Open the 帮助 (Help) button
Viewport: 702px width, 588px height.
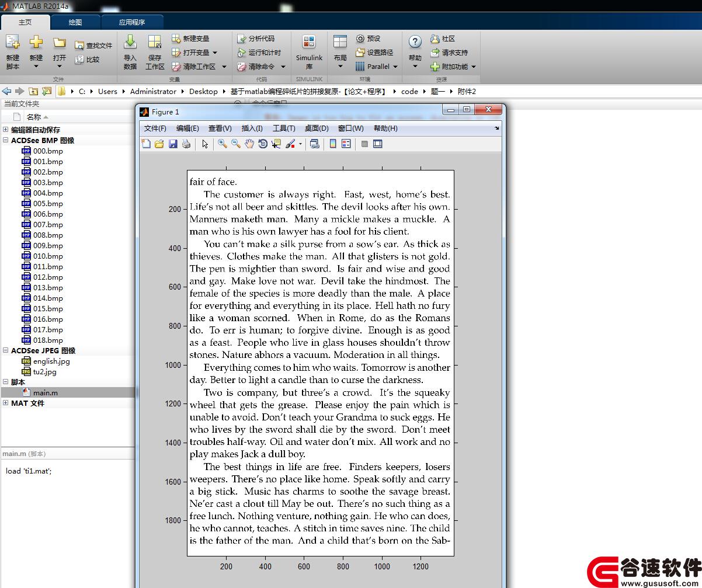coord(415,52)
